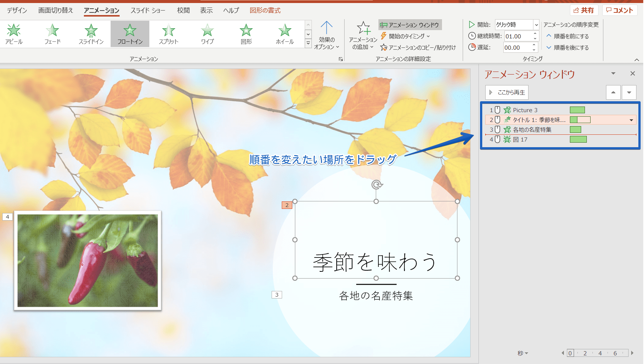Image resolution: width=644 pixels, height=364 pixels.
Task: Open the 校閲 ribbon tab
Action: 184,10
